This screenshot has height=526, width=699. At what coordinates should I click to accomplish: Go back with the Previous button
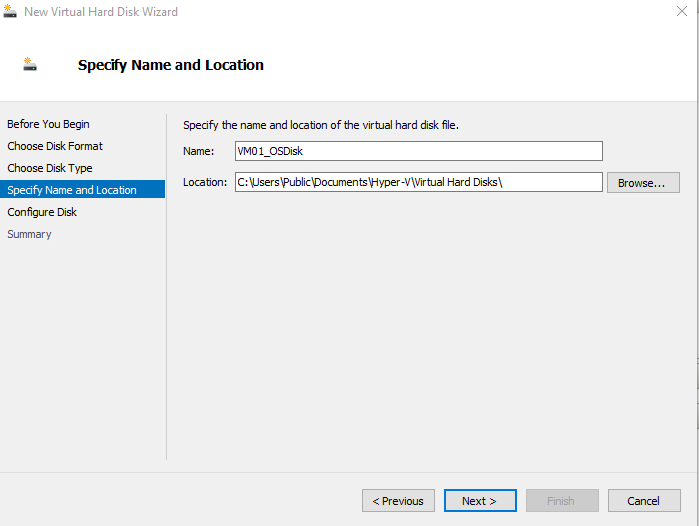click(x=398, y=501)
